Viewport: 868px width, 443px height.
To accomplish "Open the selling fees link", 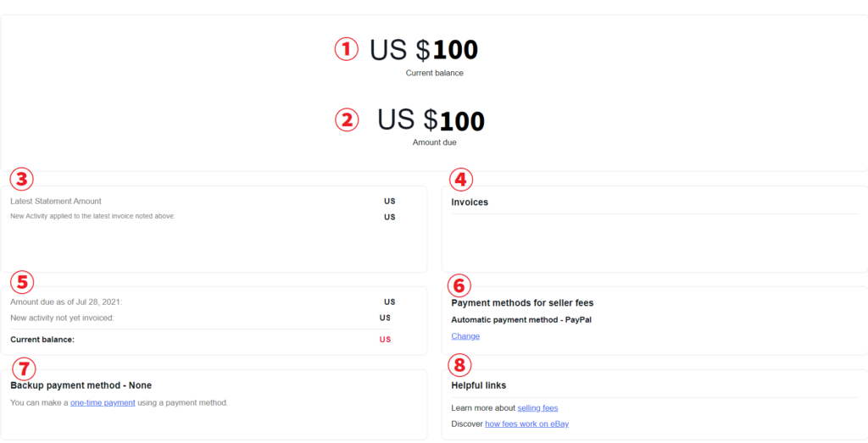I will click(537, 408).
